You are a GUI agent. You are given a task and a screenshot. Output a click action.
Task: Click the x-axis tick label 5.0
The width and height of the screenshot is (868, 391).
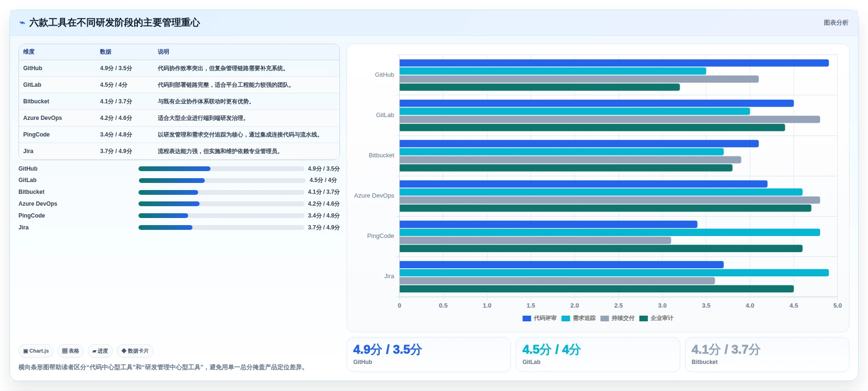coord(838,306)
